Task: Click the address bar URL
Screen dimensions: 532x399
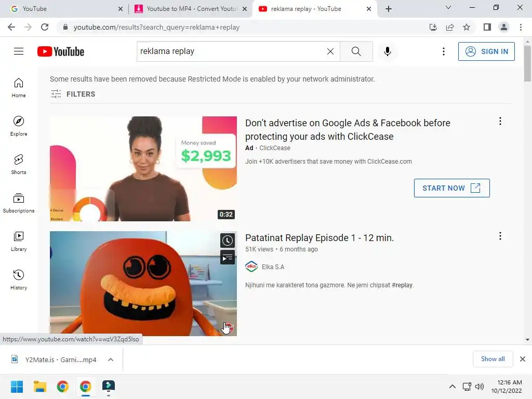Action: (x=156, y=27)
